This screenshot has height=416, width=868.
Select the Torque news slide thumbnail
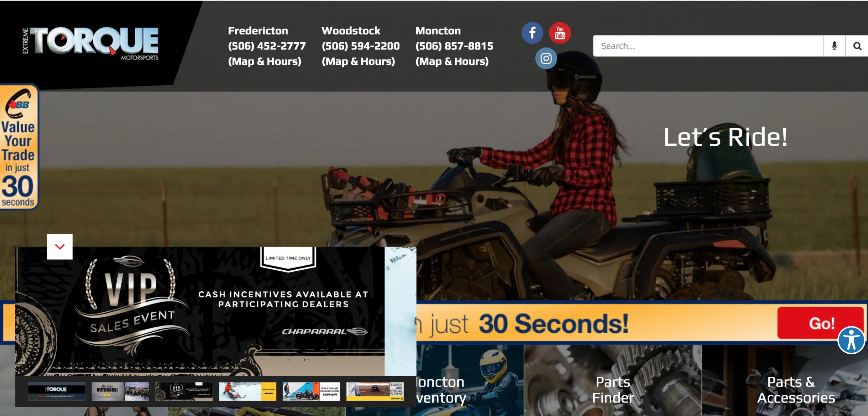57,391
